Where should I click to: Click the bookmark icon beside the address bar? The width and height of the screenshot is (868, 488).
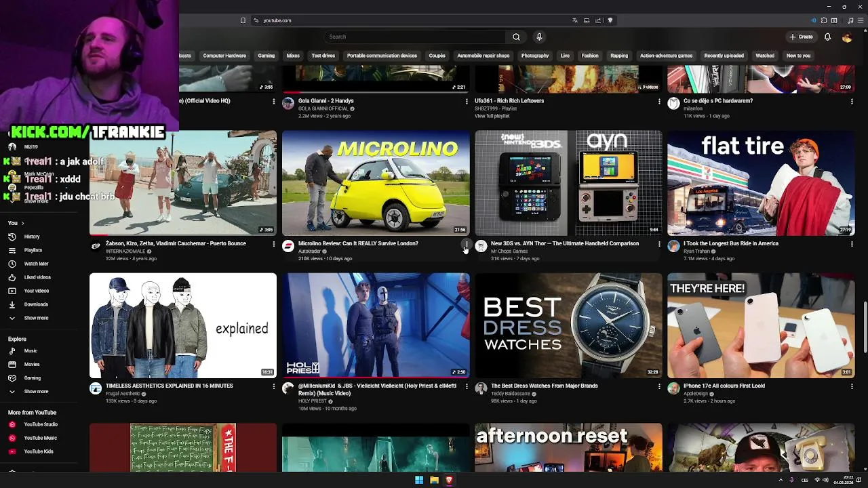[243, 20]
